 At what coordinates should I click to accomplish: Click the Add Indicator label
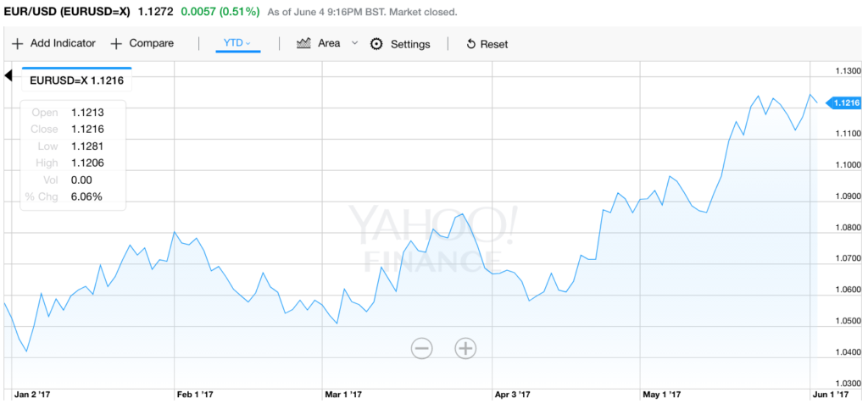pos(63,43)
